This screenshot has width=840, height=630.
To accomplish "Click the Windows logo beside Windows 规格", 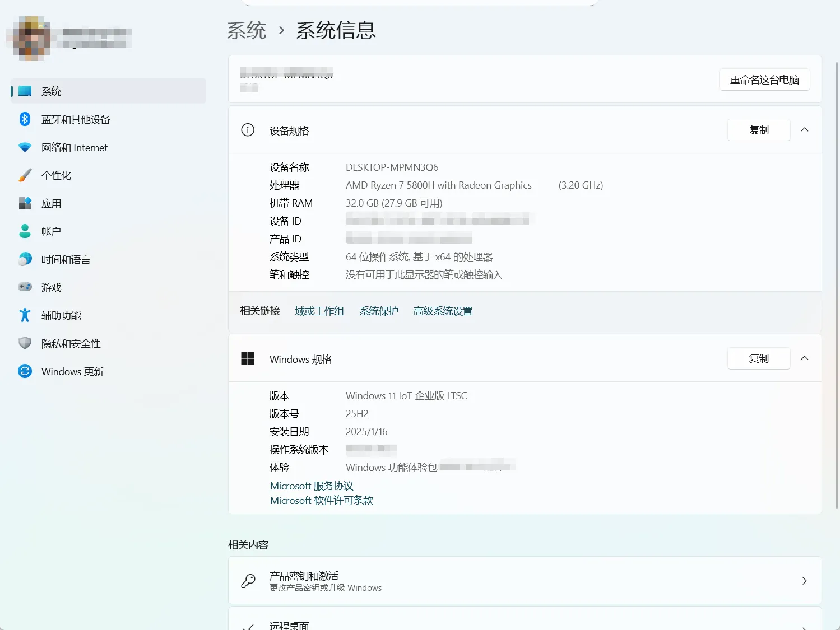I will [x=247, y=358].
